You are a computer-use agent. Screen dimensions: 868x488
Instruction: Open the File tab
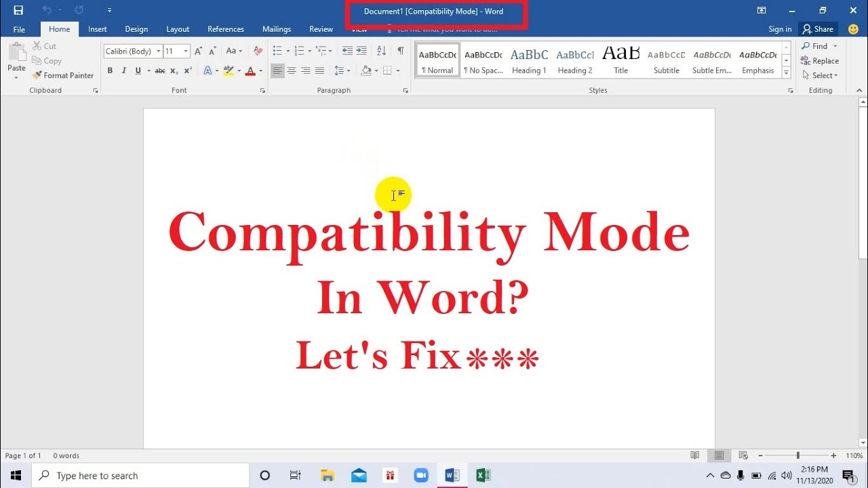[x=19, y=29]
